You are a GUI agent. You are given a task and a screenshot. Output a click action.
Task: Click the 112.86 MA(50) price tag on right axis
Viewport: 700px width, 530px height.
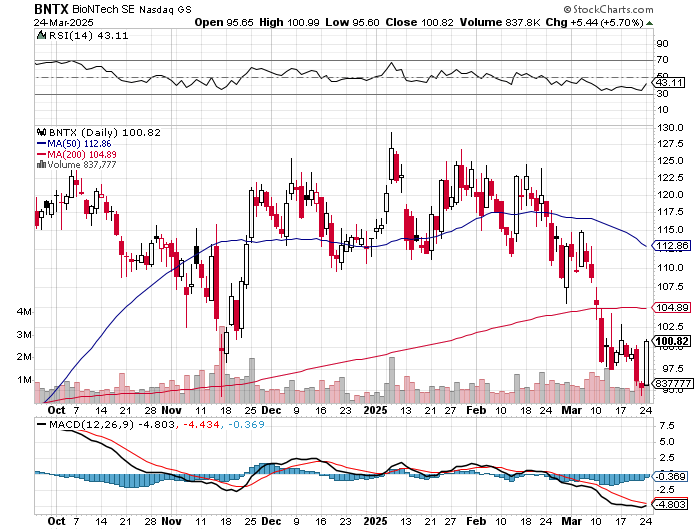click(x=673, y=246)
